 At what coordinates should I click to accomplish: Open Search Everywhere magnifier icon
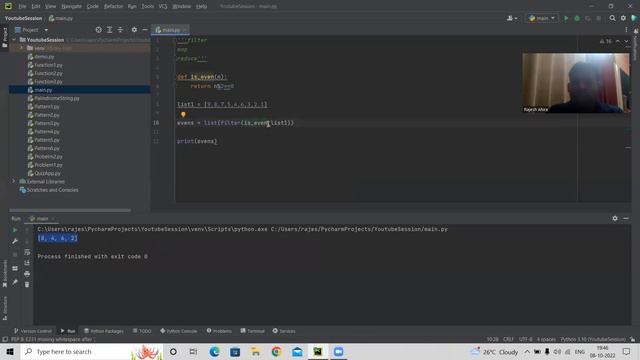click(x=612, y=18)
